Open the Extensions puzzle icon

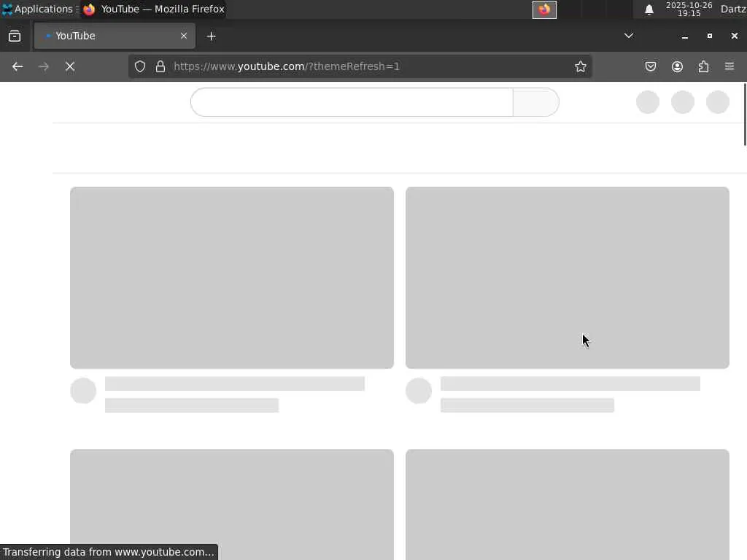click(x=703, y=66)
